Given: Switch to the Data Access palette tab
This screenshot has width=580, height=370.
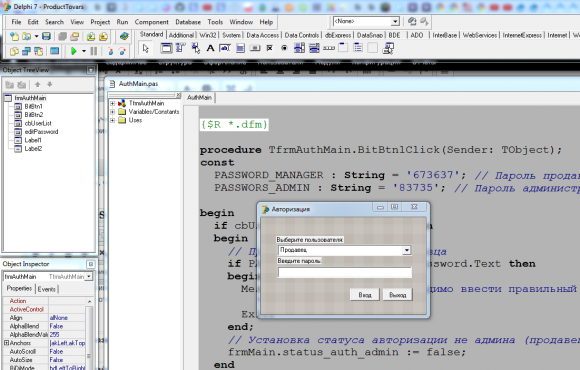Looking at the screenshot, I should pyautogui.click(x=262, y=35).
